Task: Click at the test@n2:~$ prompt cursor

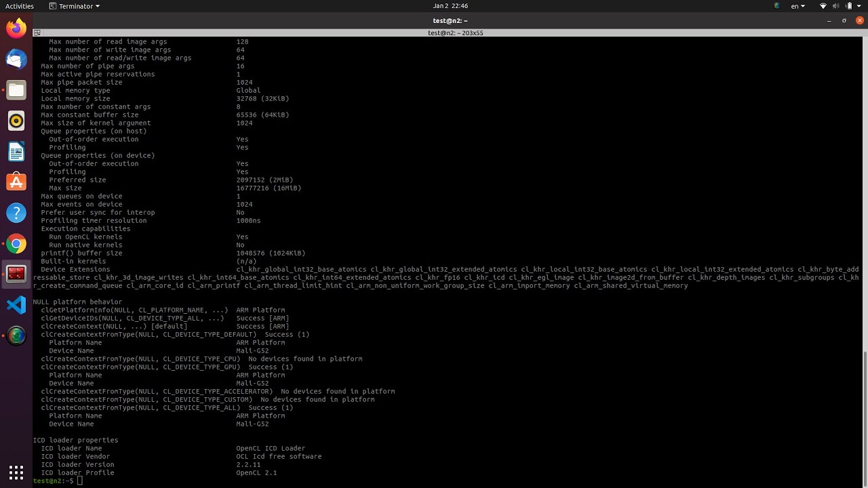Action: coord(80,481)
